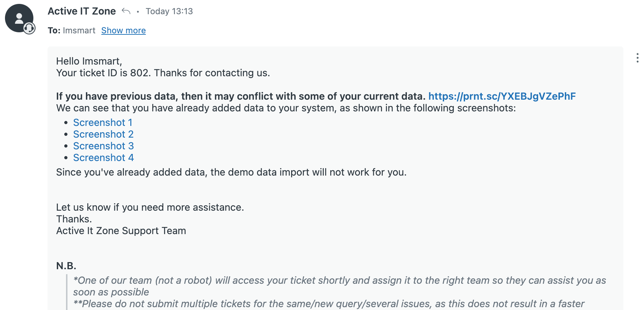Screen dimensions: 644x310
Task: Open the Screenshot 3 link
Action: [x=103, y=146]
